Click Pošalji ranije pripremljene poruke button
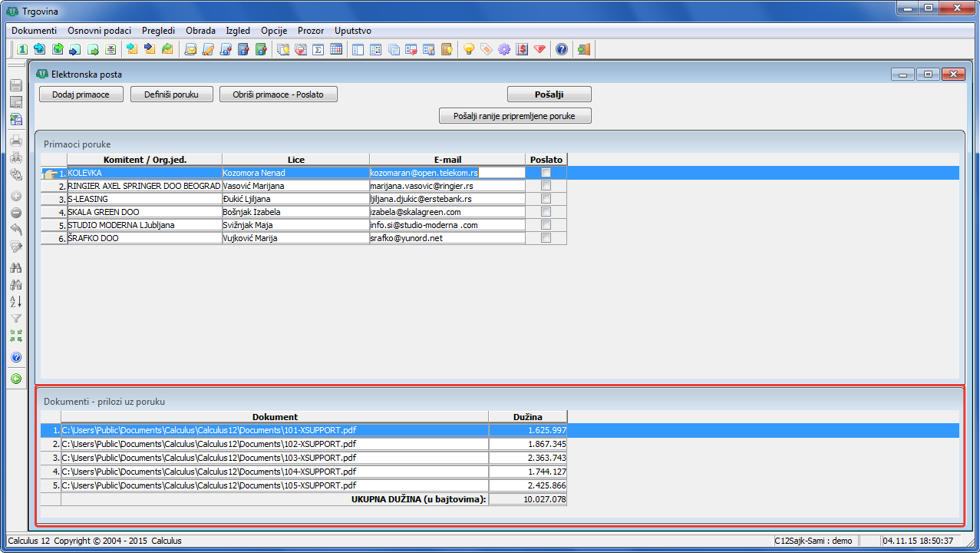This screenshot has height=553, width=980. (515, 116)
